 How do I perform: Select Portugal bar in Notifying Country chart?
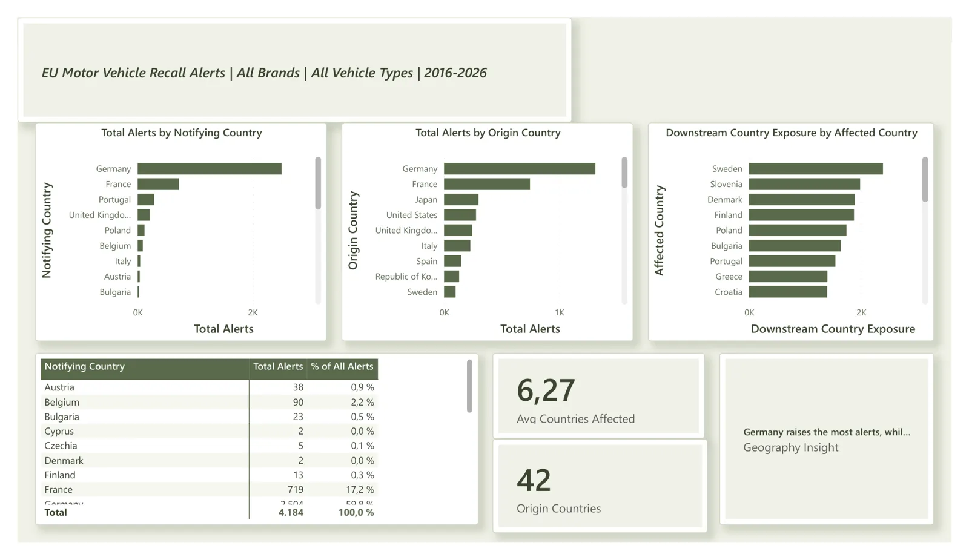146,200
